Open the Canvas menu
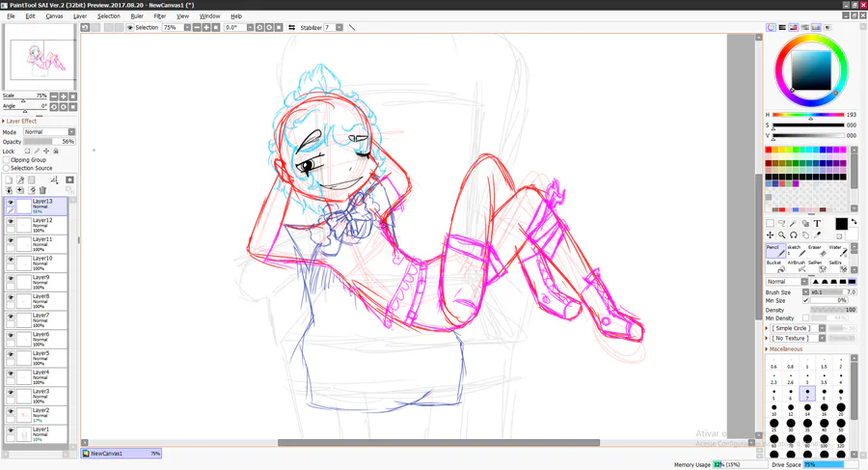This screenshot has height=470, width=868. pos(54,16)
